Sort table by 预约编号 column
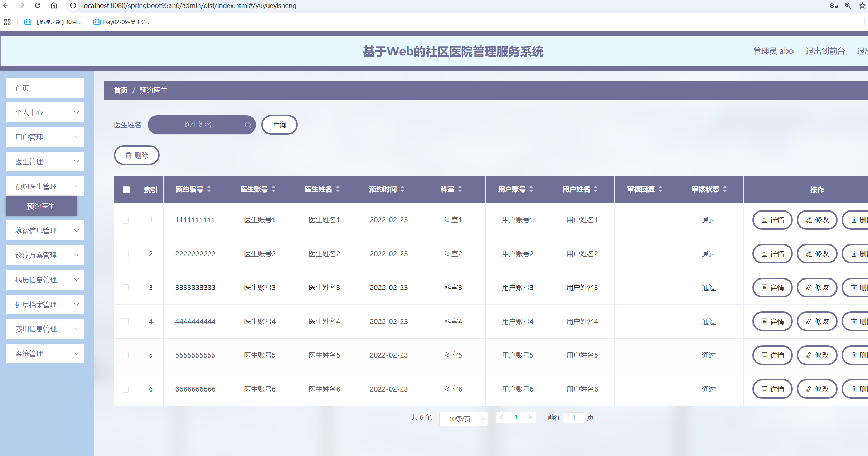The image size is (868, 456). coord(209,189)
